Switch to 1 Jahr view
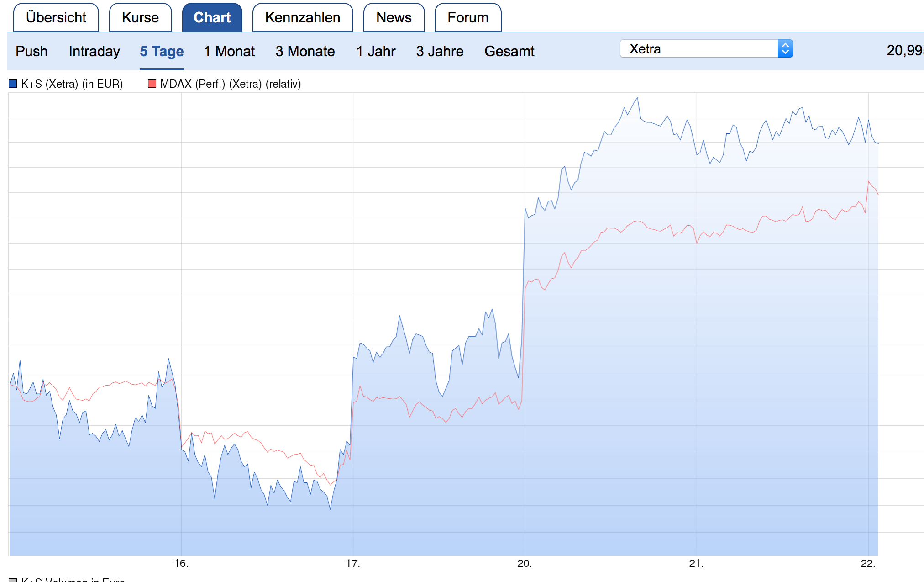Image resolution: width=924 pixels, height=582 pixels. [376, 51]
